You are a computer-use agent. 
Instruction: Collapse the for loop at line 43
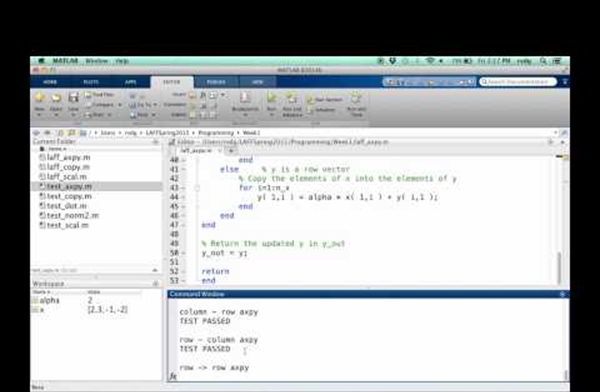(197, 188)
